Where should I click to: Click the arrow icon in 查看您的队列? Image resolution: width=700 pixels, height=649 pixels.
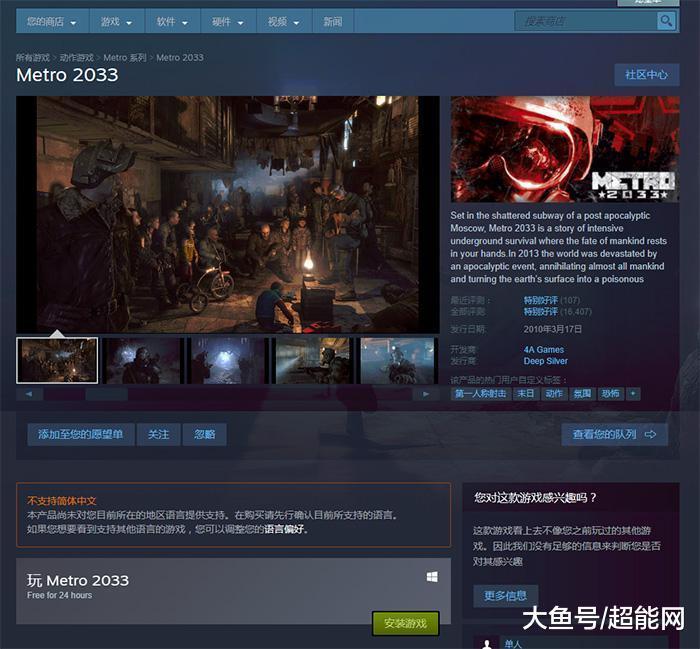650,434
